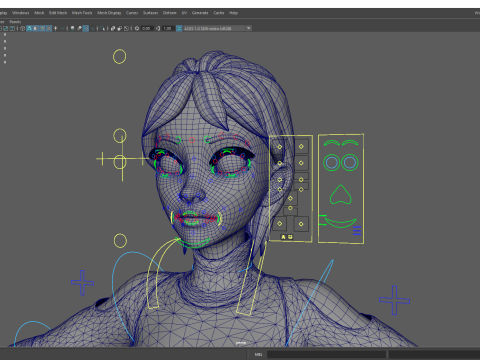This screenshot has height=360, width=480.
Task: Toggle the first of four highlighted toolbar icons
Action: tap(29, 28)
